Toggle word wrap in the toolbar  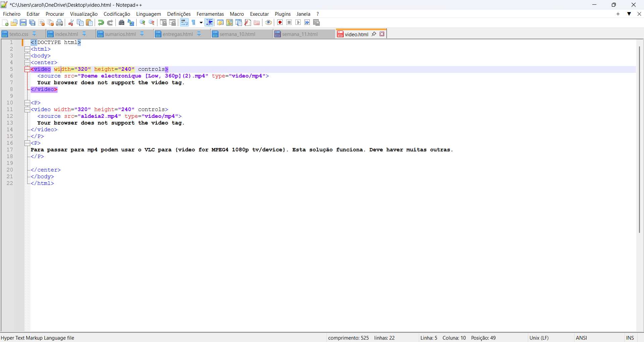click(x=184, y=22)
